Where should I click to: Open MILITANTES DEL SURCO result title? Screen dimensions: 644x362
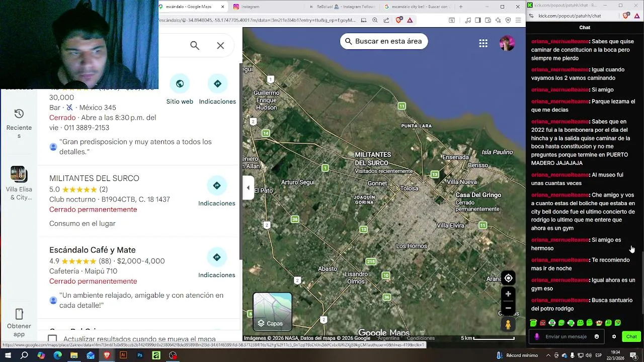point(94,178)
